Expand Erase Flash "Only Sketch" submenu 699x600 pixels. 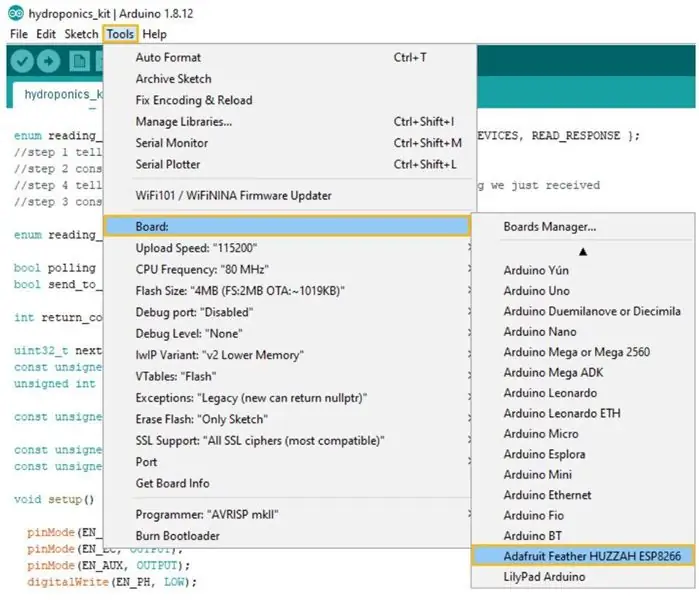(288, 419)
